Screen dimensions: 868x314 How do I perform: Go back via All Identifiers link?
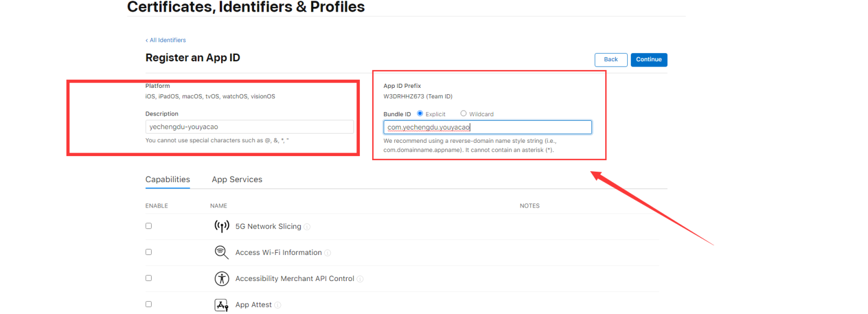click(x=165, y=40)
